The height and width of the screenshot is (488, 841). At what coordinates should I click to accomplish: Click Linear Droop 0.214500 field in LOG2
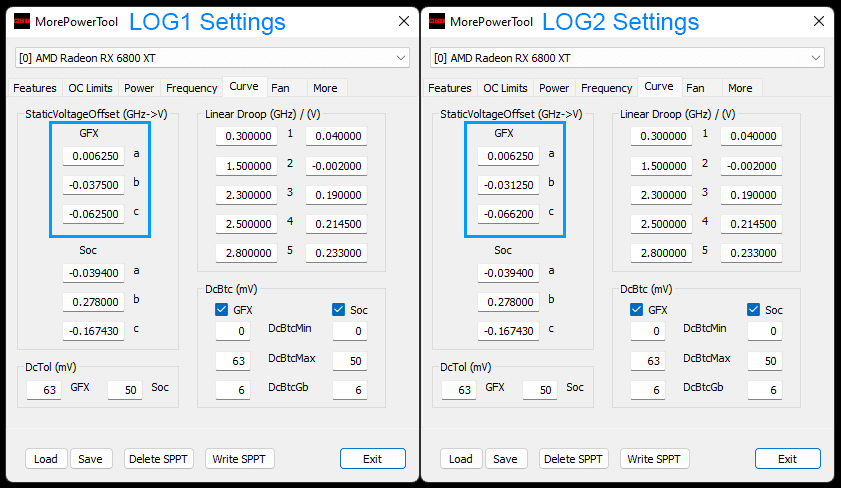(x=752, y=224)
